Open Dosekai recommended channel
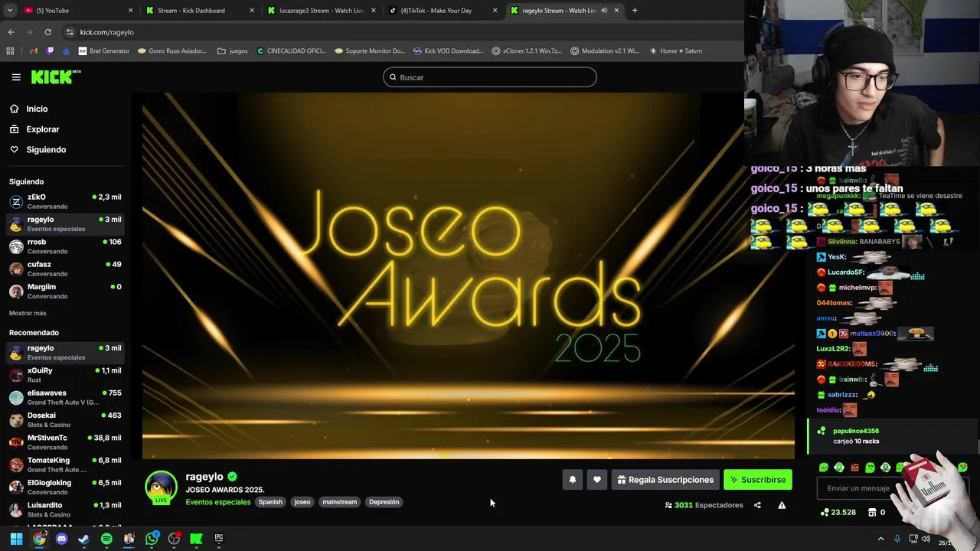Screen dimensions: 980x551 click(65, 419)
